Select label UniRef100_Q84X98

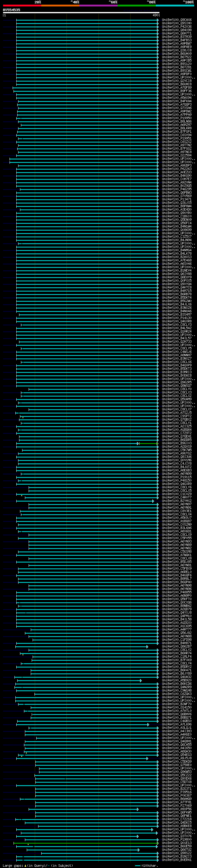coord(177,30)
